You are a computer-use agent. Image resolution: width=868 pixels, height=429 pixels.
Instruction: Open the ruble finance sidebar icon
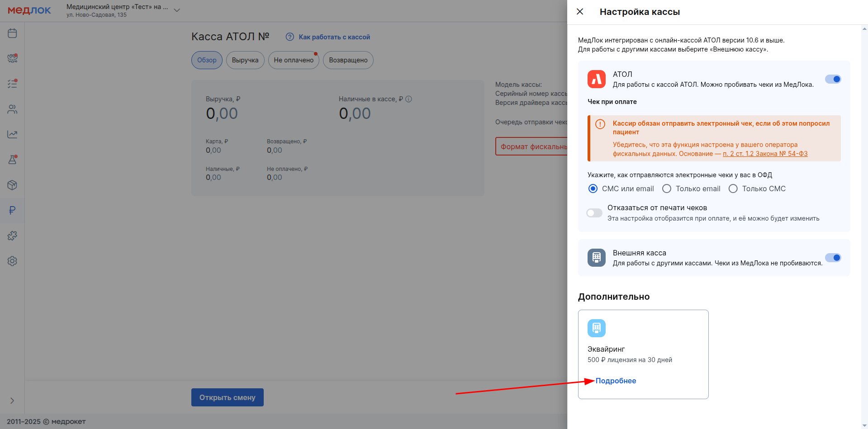[x=12, y=210]
